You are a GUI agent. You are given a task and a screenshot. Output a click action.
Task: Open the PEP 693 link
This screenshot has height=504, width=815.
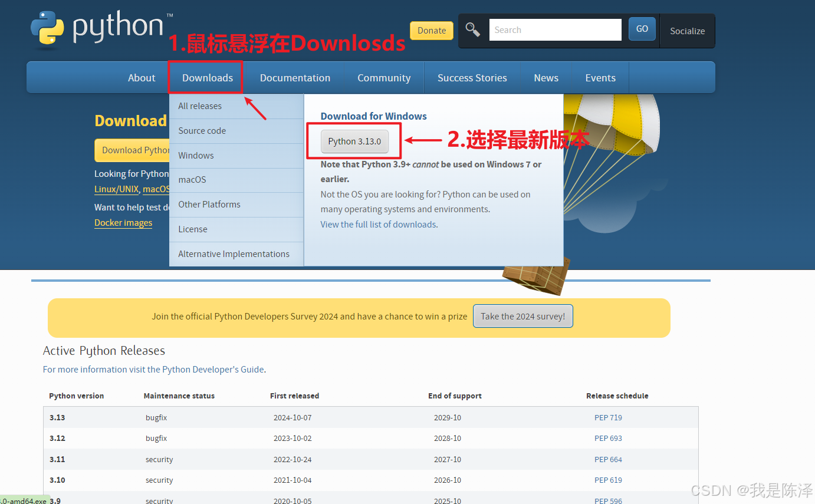608,439
